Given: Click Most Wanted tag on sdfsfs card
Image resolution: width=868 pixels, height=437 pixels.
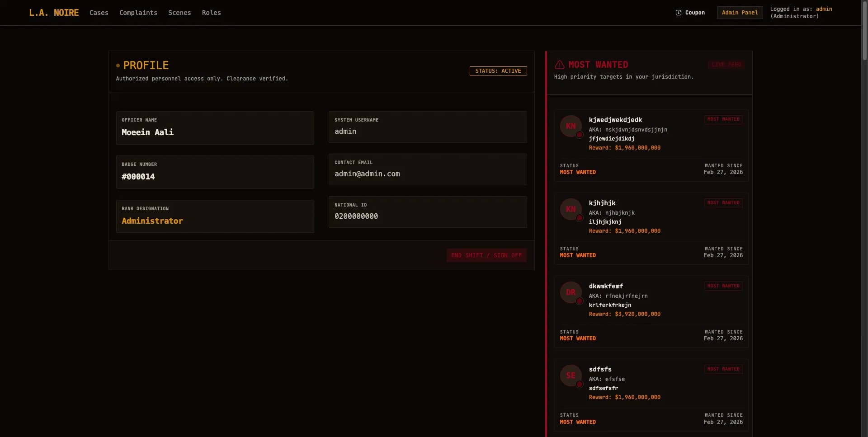Looking at the screenshot, I should point(723,369).
